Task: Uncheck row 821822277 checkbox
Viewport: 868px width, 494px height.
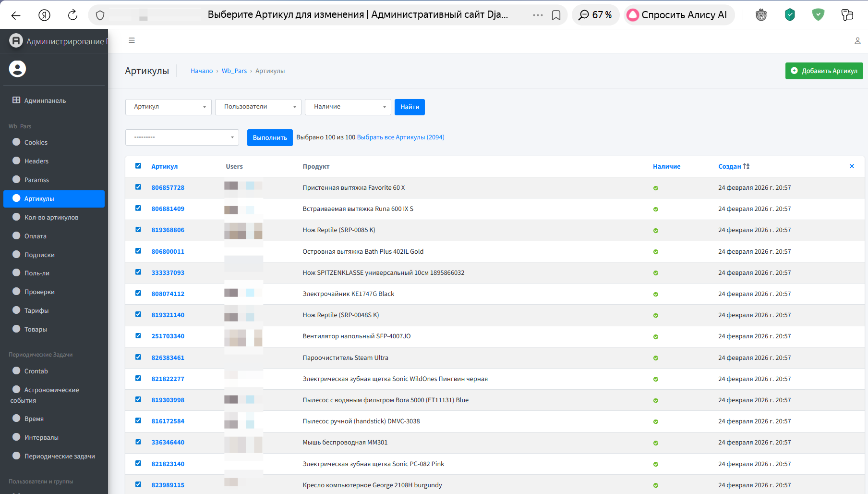Action: click(138, 378)
